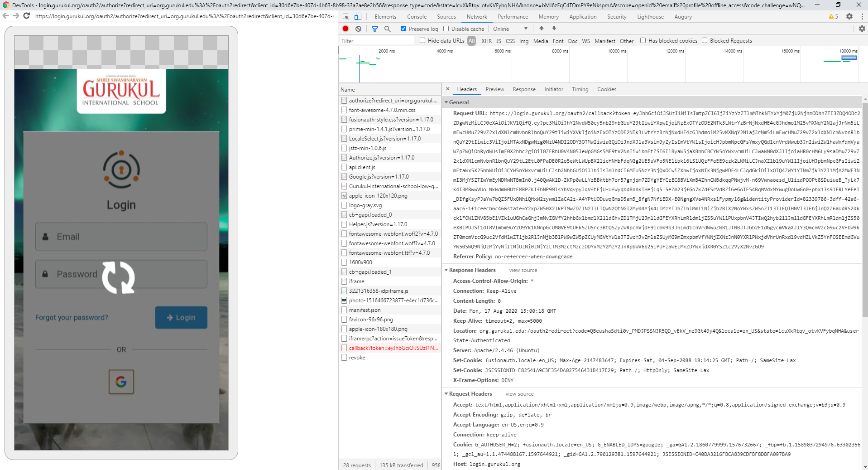This screenshot has width=868, height=470.
Task: Click the network Filter text field
Action: click(x=376, y=41)
